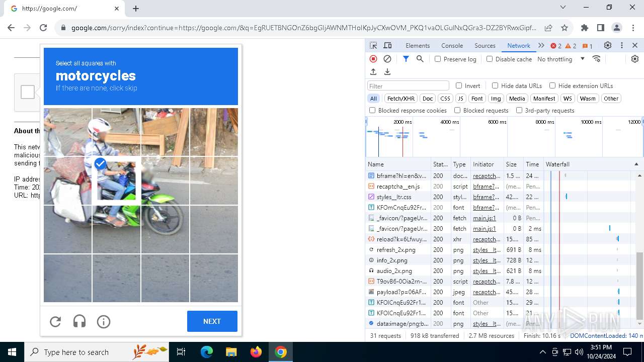
Task: Filter requests by Fetch/XHR
Action: (401, 99)
